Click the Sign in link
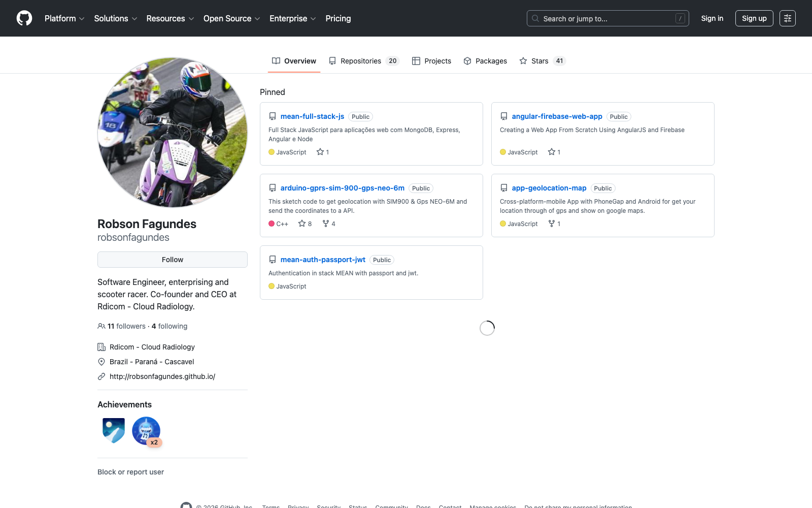Image resolution: width=812 pixels, height=508 pixels. 712,18
